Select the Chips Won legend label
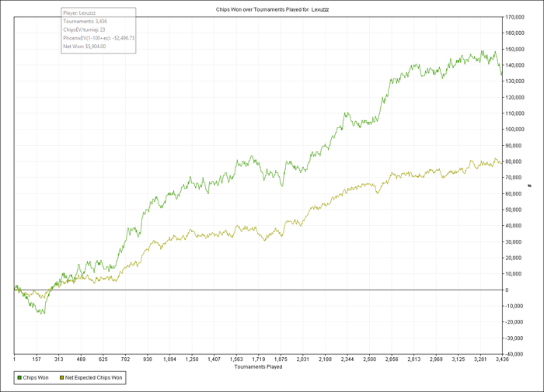 click(x=36, y=377)
